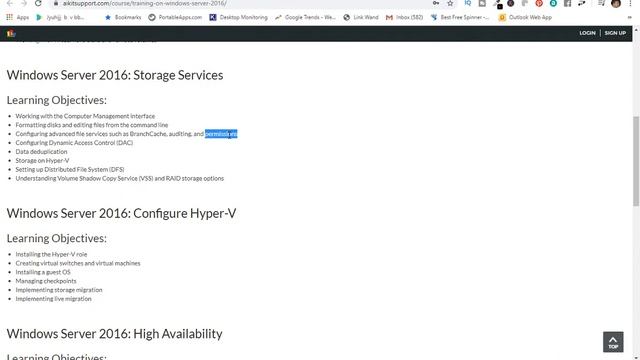The width and height of the screenshot is (640, 360).
Task: Click 'Formatting disks and editing files' bullet
Action: pos(92,125)
